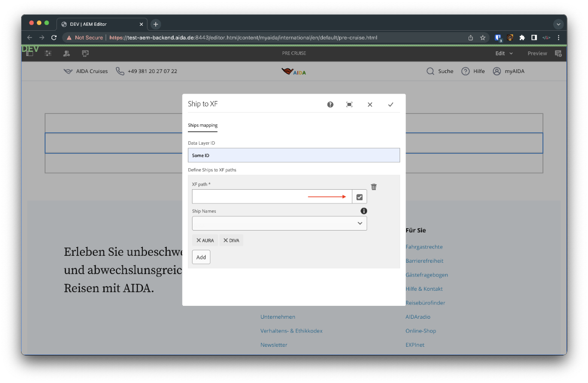Confirm dialog with the checkmark icon
Screen dimensions: 588x383
[390, 105]
